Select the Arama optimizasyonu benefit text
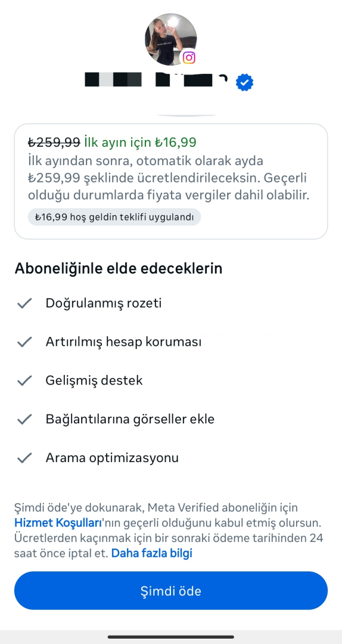The width and height of the screenshot is (342, 644). point(112,457)
